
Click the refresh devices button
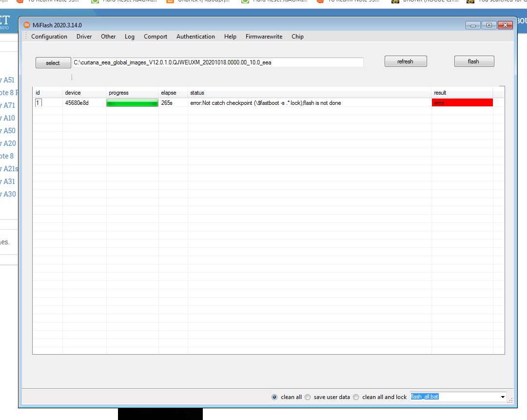point(406,61)
